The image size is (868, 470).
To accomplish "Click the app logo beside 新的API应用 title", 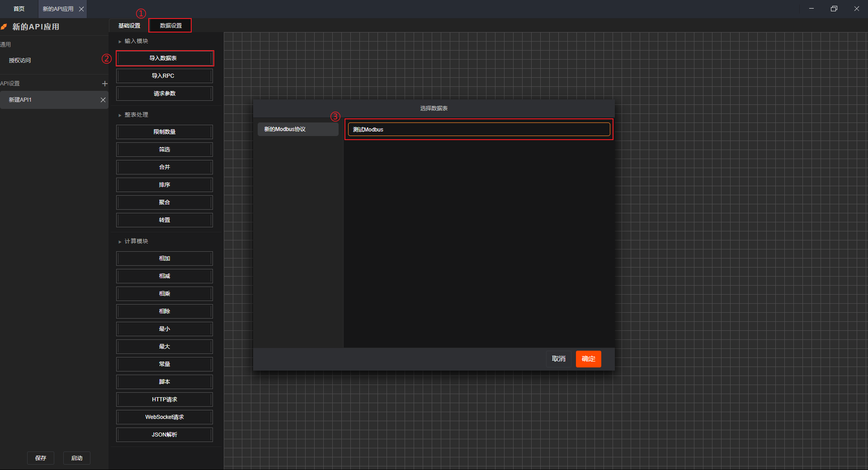I will point(4,27).
